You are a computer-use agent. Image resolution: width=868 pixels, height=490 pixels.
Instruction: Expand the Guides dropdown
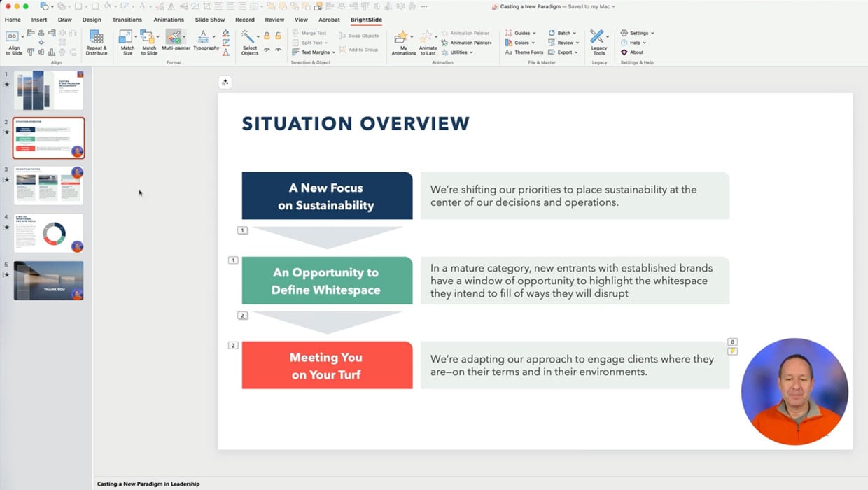pyautogui.click(x=521, y=33)
